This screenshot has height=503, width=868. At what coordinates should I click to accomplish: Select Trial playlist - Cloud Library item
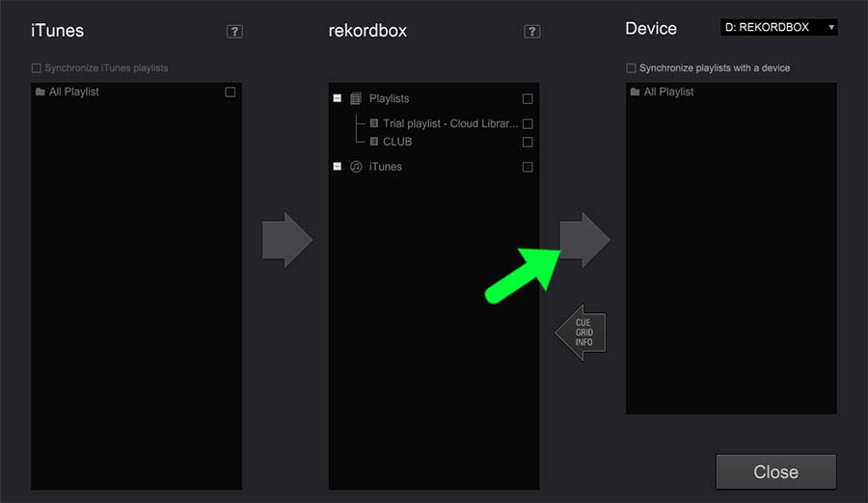pyautogui.click(x=450, y=123)
